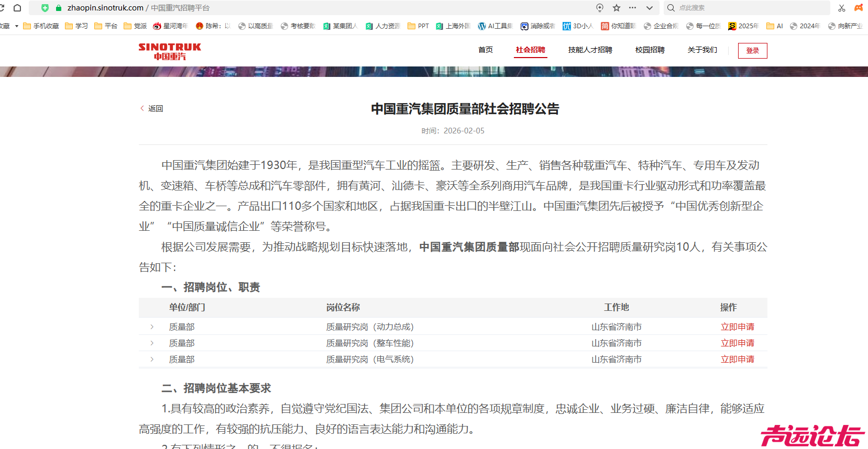868x449 pixels.
Task: Open the 消除或者 bookmark
Action: (x=538, y=26)
